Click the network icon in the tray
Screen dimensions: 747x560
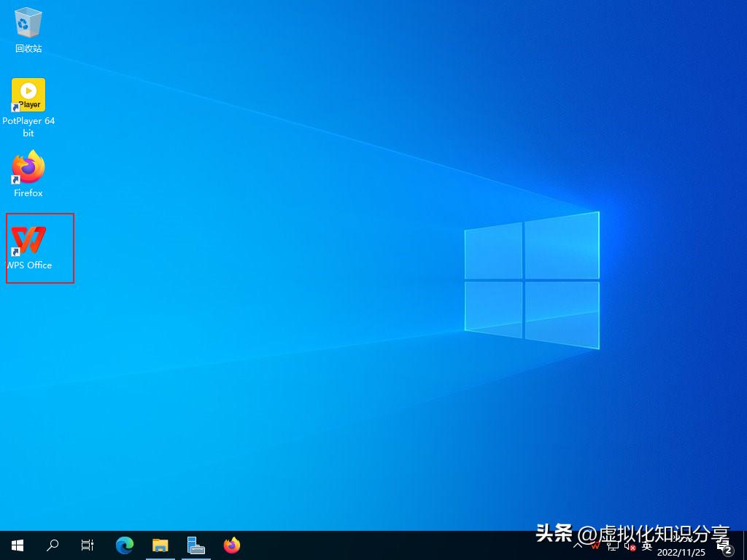coord(611,546)
